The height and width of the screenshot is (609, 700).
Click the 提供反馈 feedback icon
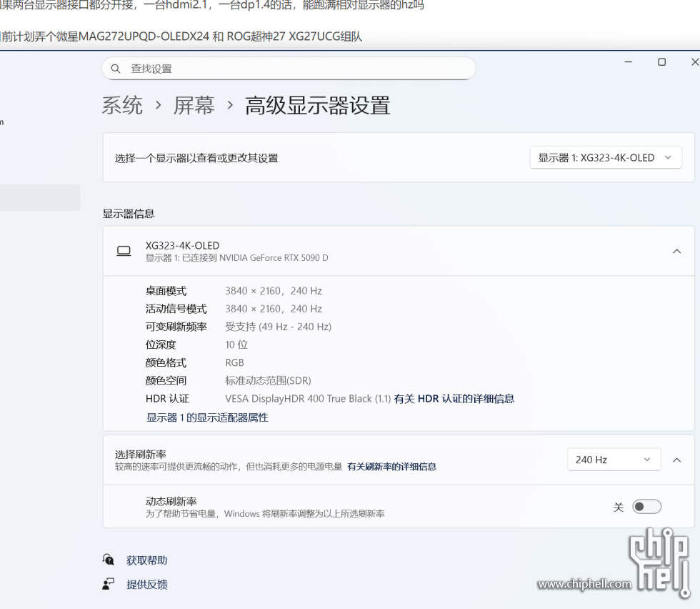point(109,584)
